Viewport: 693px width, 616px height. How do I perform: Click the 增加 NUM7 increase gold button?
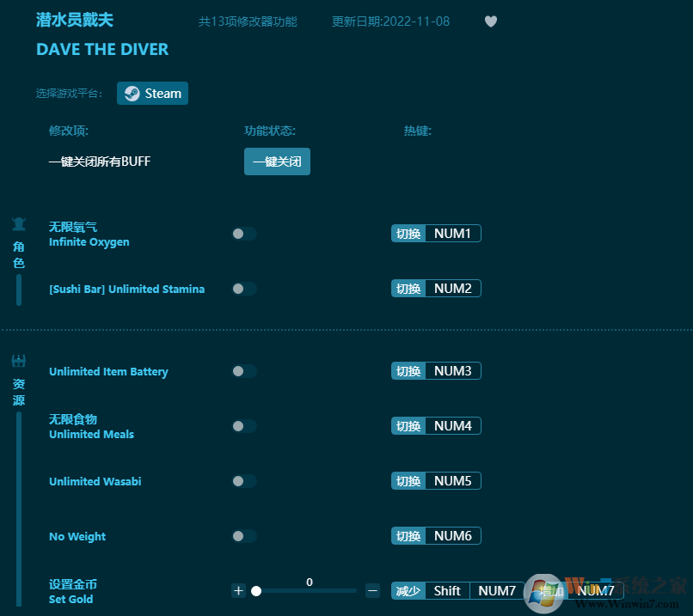pyautogui.click(x=574, y=590)
